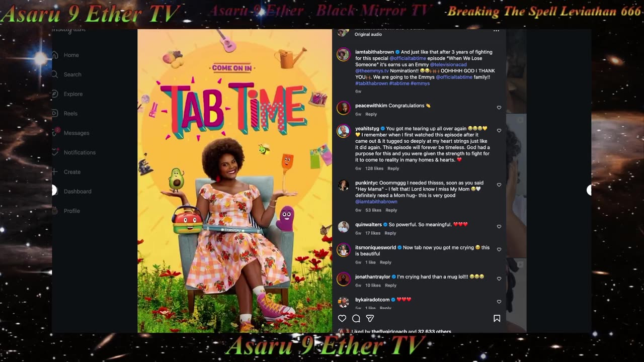Viewport: 644px width, 362px height.
Task: View the 53 likes on punkintyc's comment
Action: 373,210
